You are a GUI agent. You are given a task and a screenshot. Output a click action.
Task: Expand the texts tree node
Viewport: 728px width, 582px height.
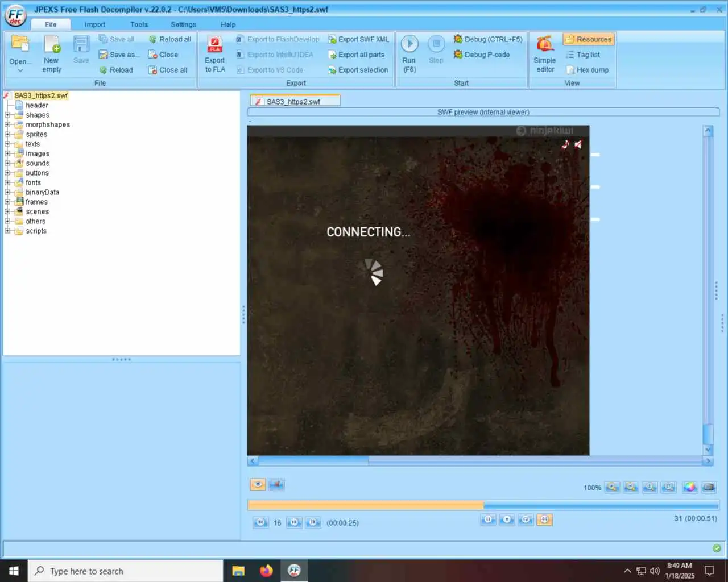click(x=7, y=144)
